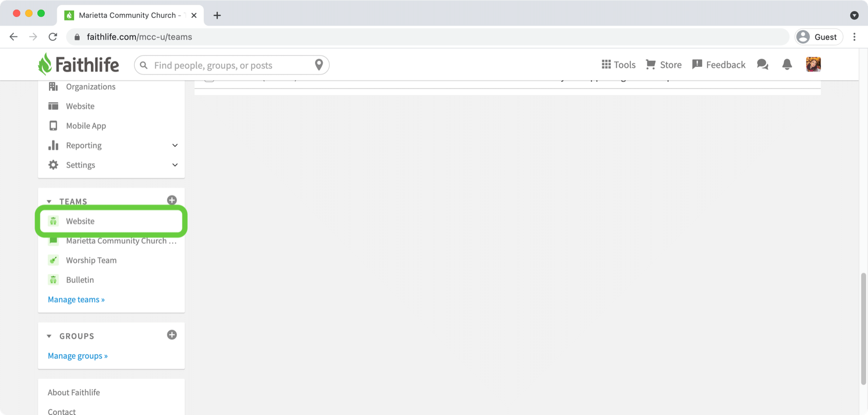Collapse the GROUPS section triangle
Viewport: 868px width, 415px height.
(49, 336)
